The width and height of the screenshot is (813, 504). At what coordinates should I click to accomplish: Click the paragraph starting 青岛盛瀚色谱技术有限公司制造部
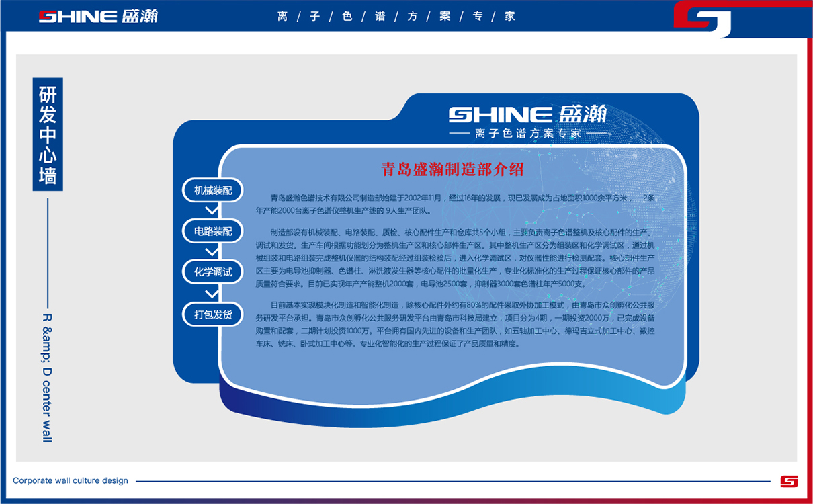coord(456,204)
